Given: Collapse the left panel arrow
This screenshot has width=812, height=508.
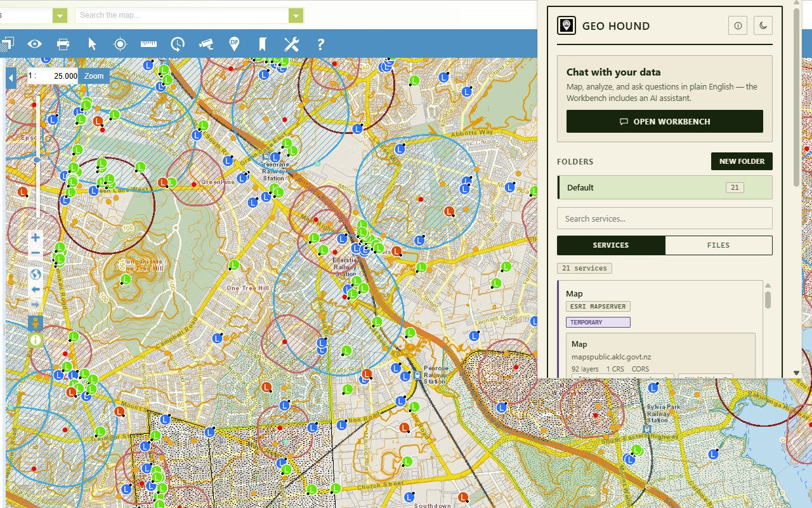Looking at the screenshot, I should [x=11, y=79].
